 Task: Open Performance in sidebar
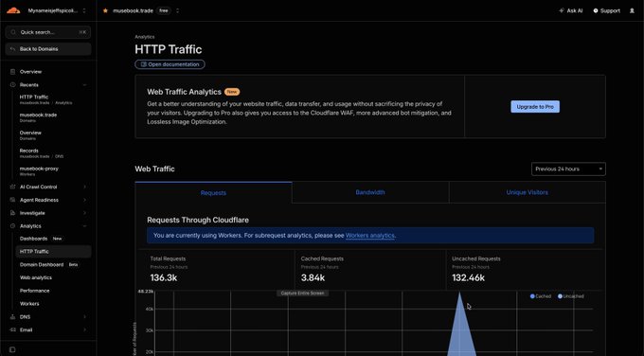click(34, 291)
